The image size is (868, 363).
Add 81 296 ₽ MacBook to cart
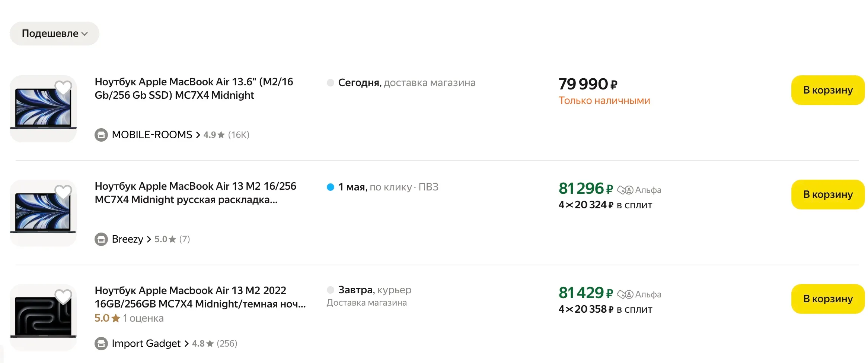click(827, 195)
